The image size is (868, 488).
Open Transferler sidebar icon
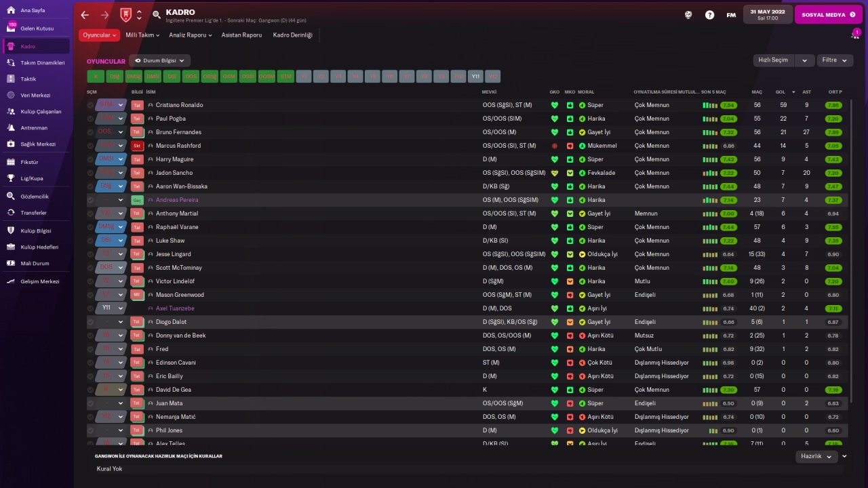[x=11, y=213]
